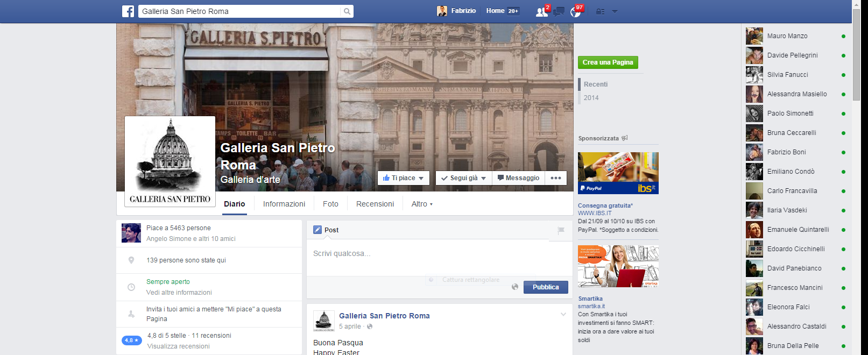Open the Segui già dropdown

click(464, 178)
